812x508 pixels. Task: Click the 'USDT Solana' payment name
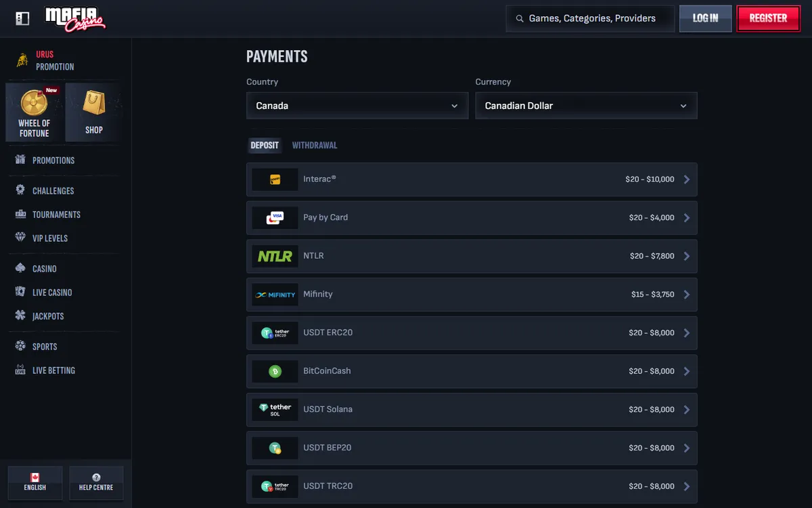click(x=328, y=409)
